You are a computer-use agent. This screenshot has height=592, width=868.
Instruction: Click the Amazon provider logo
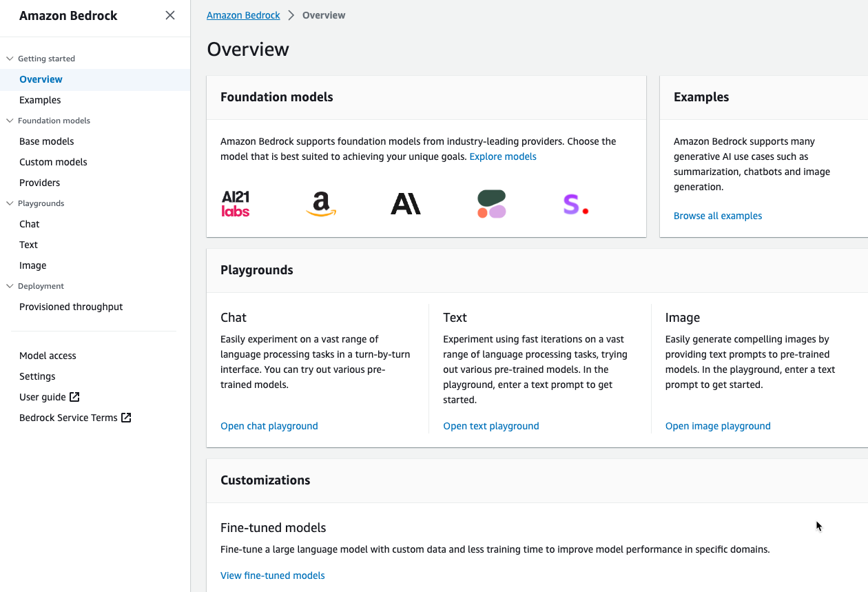pos(320,204)
